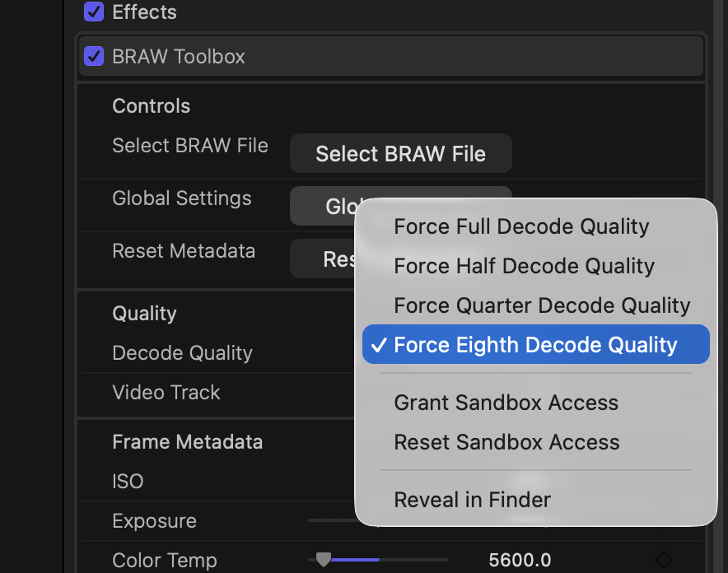The image size is (728, 573).
Task: Click the Frame Metadata section header
Action: click(187, 442)
